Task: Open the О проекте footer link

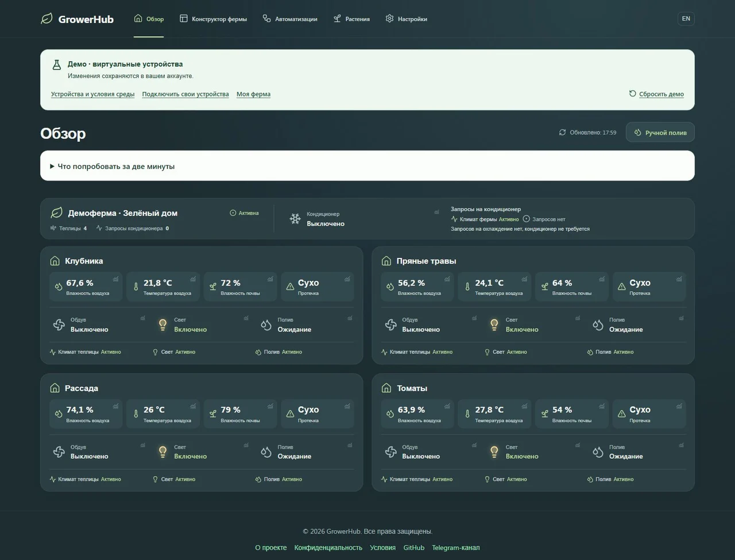Action: point(271,548)
